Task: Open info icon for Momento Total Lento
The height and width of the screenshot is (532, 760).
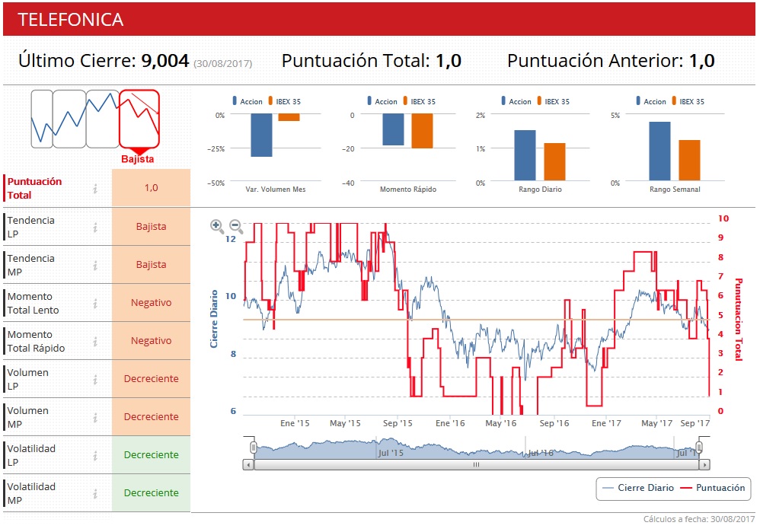Action: coord(95,304)
